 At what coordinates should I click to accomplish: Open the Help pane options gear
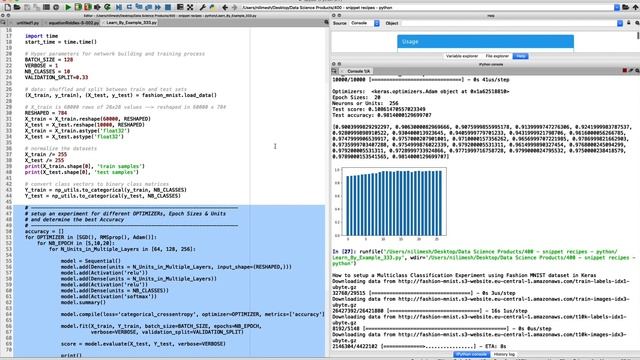click(x=637, y=23)
